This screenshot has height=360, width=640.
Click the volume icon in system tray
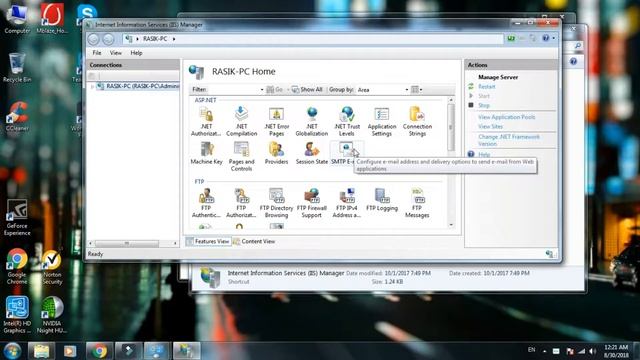(x=593, y=351)
